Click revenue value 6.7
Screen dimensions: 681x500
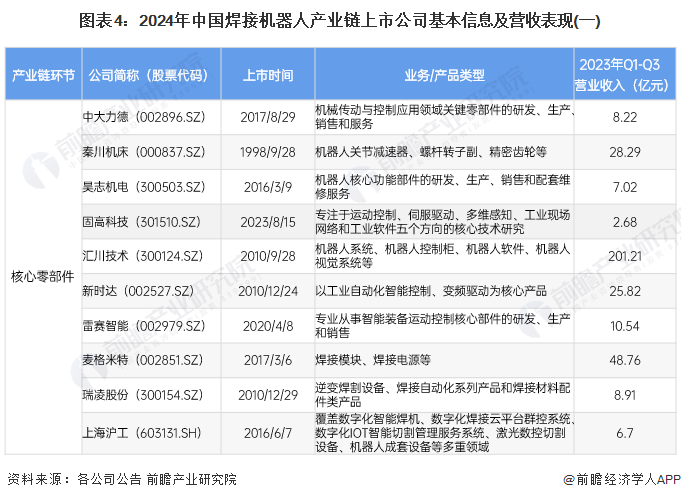point(625,433)
